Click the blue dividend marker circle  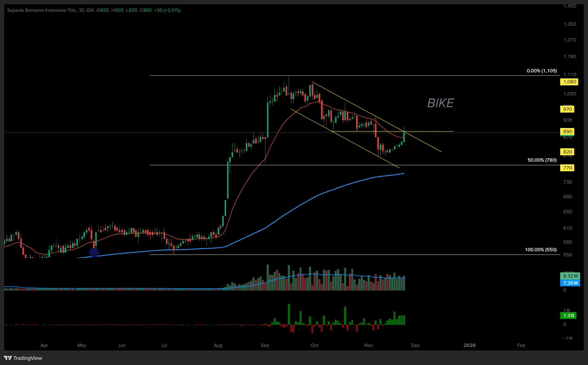tap(94, 252)
